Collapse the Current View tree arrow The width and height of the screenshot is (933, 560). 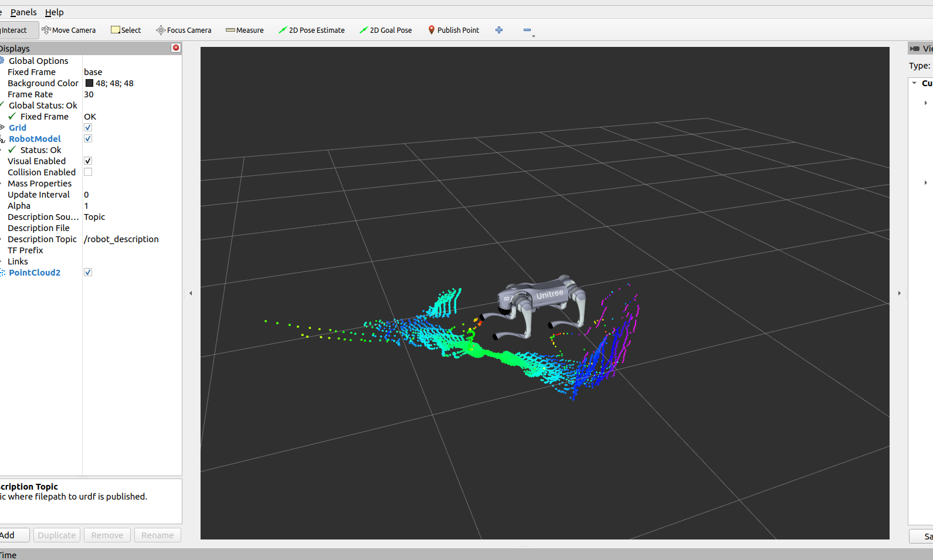[914, 83]
